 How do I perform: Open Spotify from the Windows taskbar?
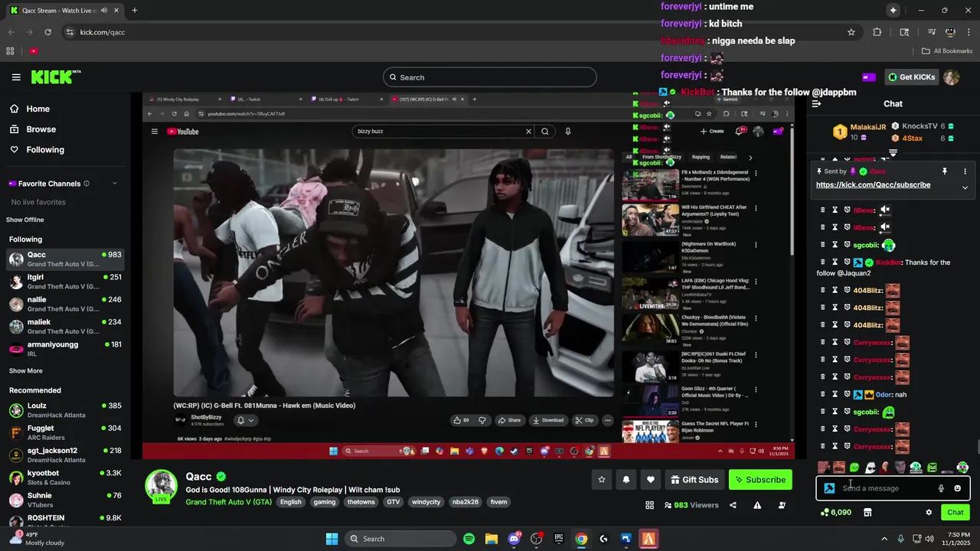click(x=469, y=539)
